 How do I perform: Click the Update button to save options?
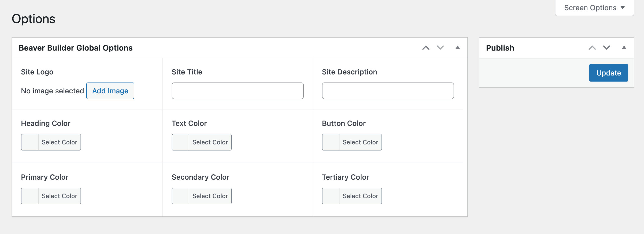608,73
